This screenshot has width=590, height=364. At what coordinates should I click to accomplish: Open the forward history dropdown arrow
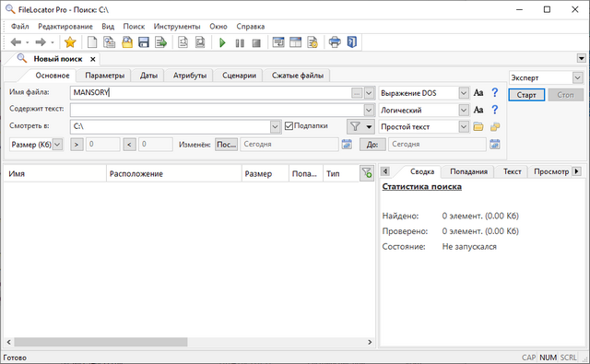pos(53,42)
